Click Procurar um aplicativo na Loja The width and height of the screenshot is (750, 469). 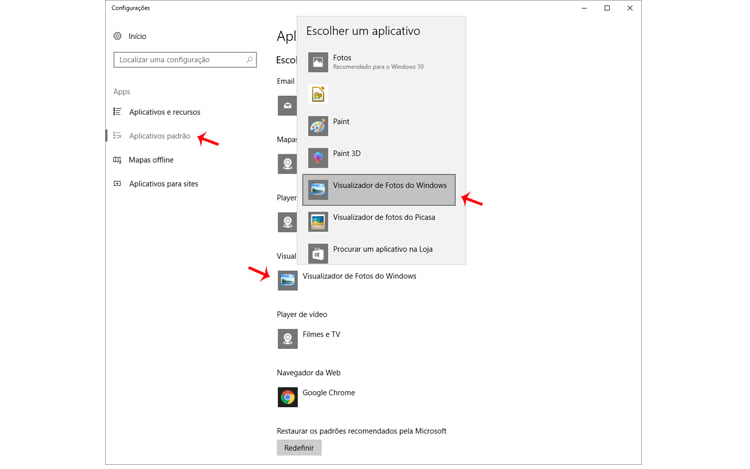point(382,249)
